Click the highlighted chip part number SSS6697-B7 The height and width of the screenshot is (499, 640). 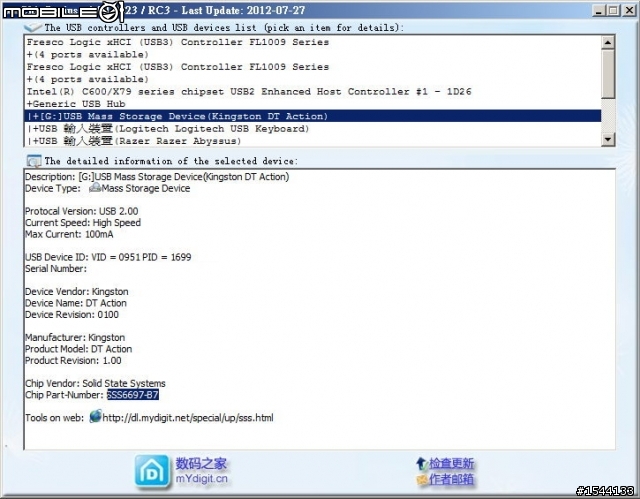tap(133, 395)
